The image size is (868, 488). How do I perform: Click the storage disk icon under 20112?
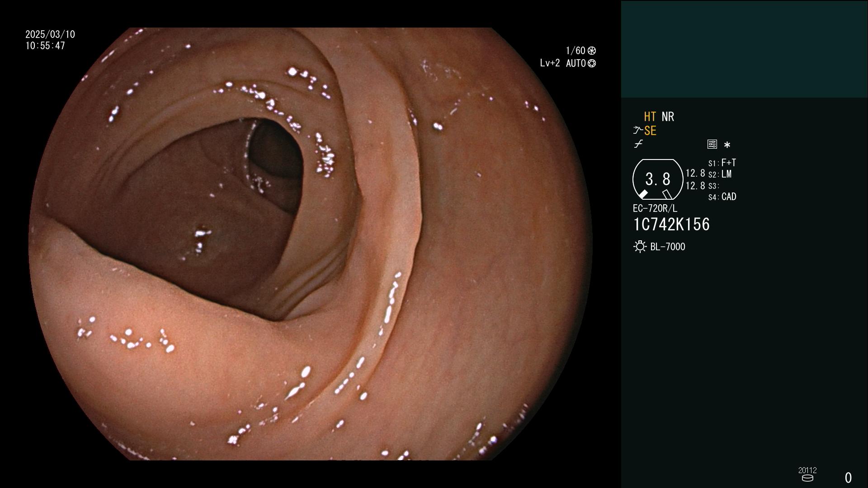point(807,478)
